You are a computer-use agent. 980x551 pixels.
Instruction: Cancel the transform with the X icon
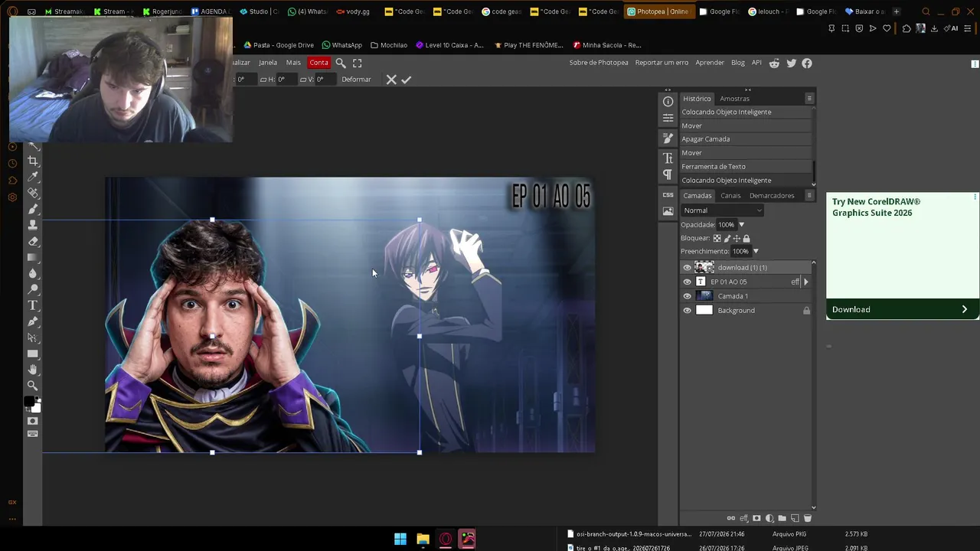click(391, 80)
